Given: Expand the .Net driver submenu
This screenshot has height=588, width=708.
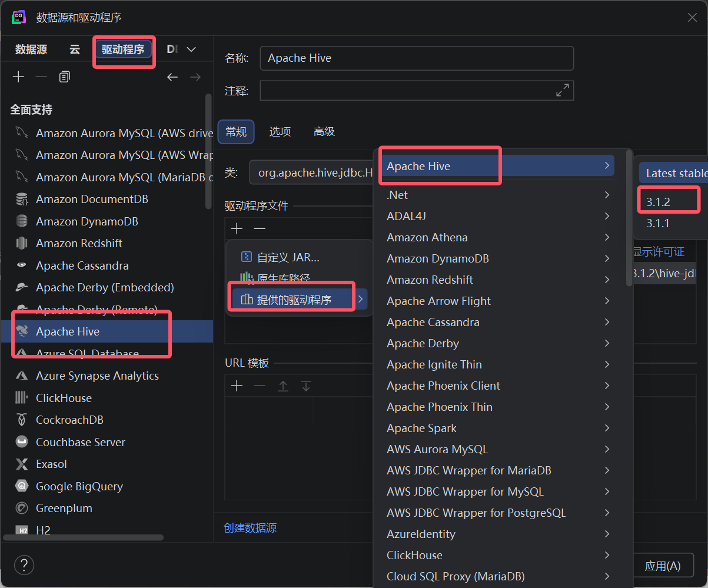Looking at the screenshot, I should (607, 195).
